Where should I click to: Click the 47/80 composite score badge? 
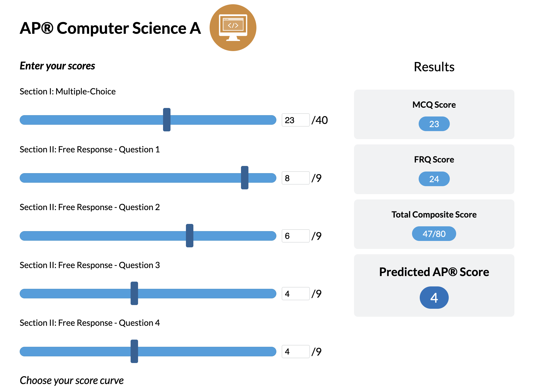[x=434, y=234]
